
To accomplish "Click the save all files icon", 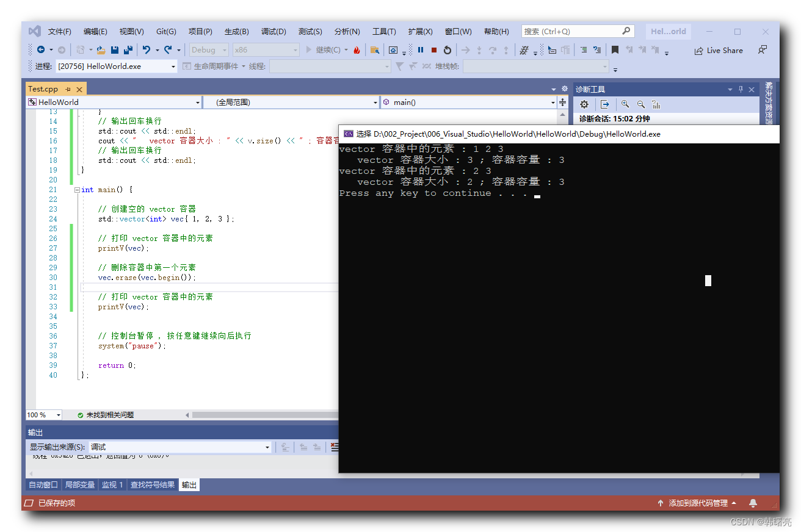I will pos(128,50).
